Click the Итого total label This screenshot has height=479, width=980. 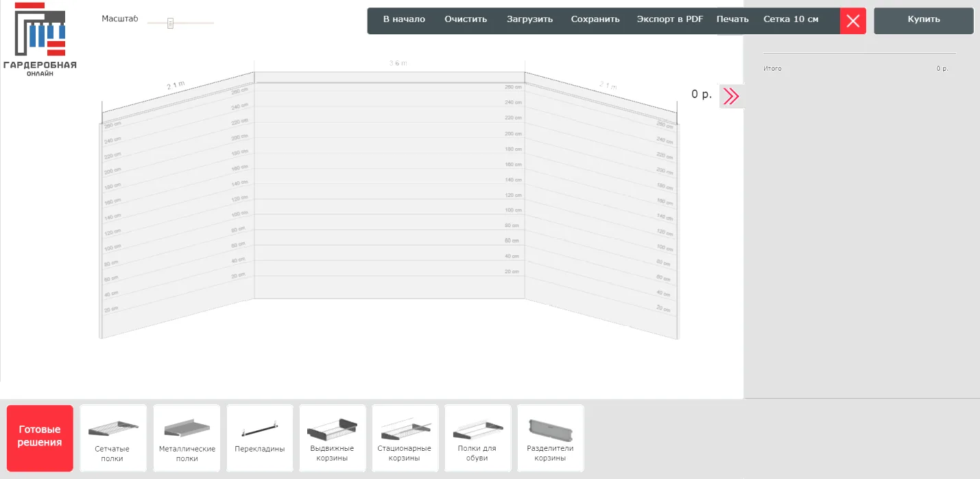772,69
